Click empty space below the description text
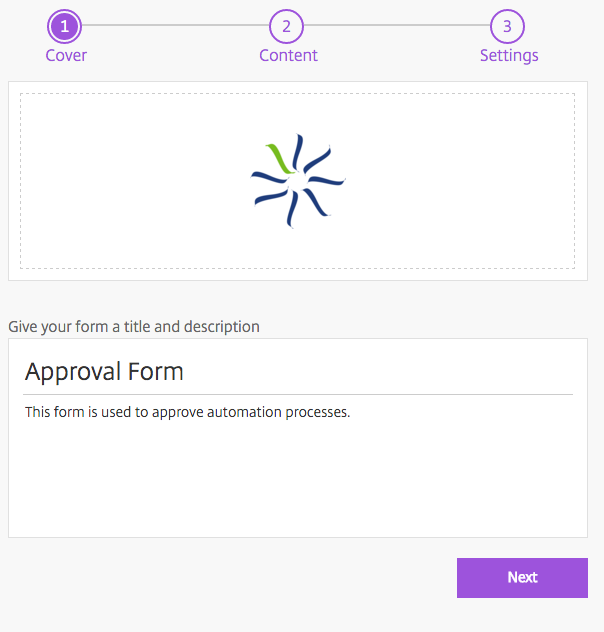604x632 pixels. click(297, 480)
